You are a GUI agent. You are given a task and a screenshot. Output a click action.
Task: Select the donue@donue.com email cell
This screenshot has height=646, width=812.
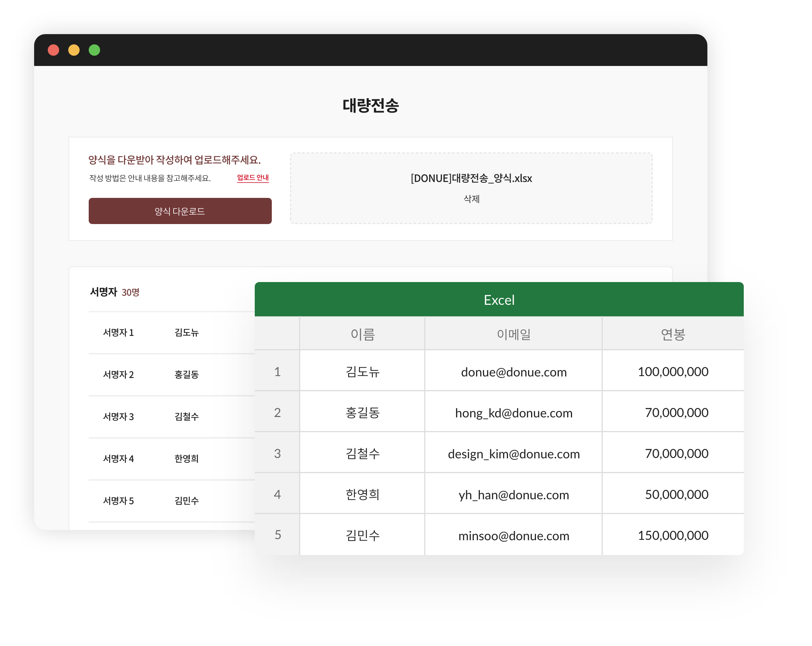click(x=514, y=372)
